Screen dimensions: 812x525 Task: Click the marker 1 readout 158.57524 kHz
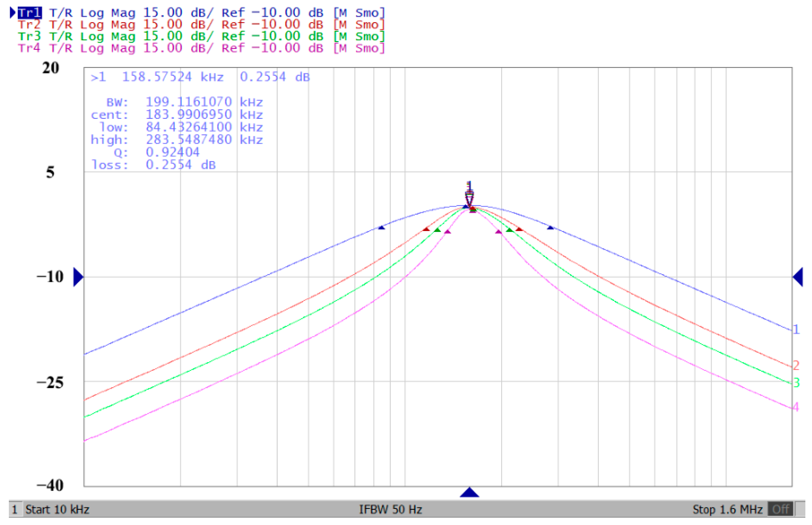coord(173,77)
